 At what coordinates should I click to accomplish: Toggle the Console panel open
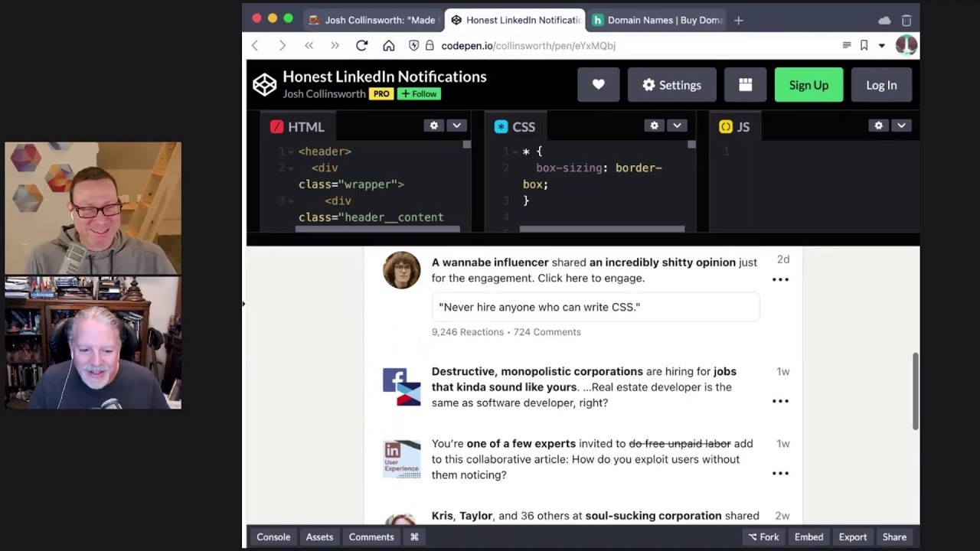point(273,536)
